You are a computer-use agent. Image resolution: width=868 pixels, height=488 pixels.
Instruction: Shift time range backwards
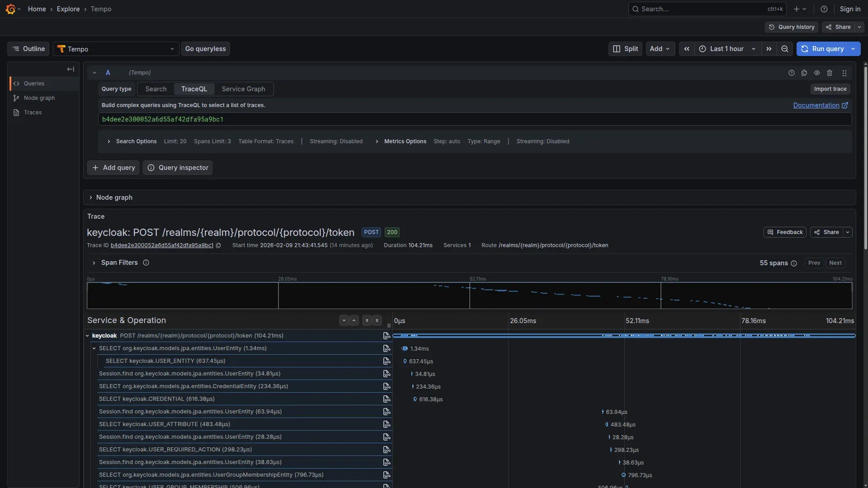(687, 49)
